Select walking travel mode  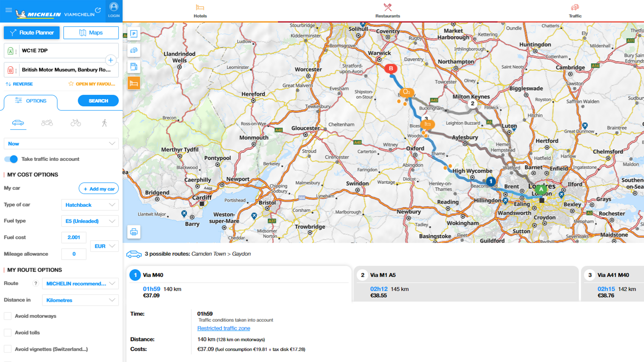[104, 123]
